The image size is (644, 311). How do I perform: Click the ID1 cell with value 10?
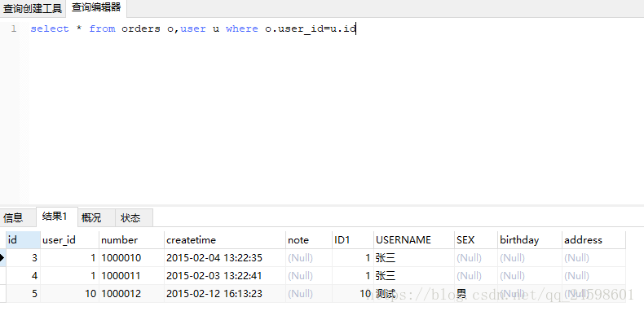point(353,294)
